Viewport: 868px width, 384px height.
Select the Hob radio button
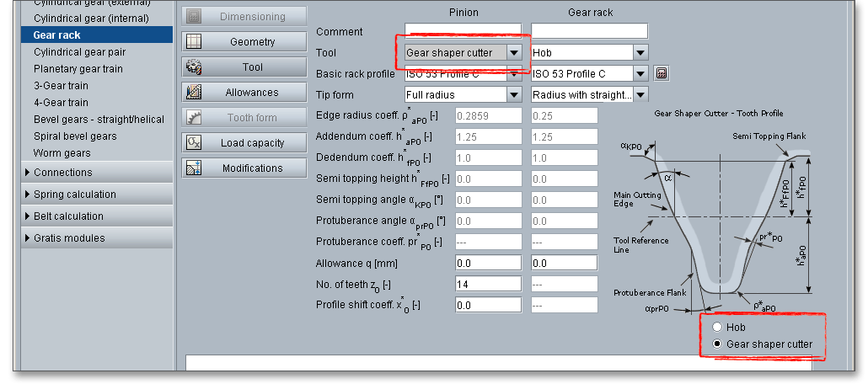(x=717, y=328)
